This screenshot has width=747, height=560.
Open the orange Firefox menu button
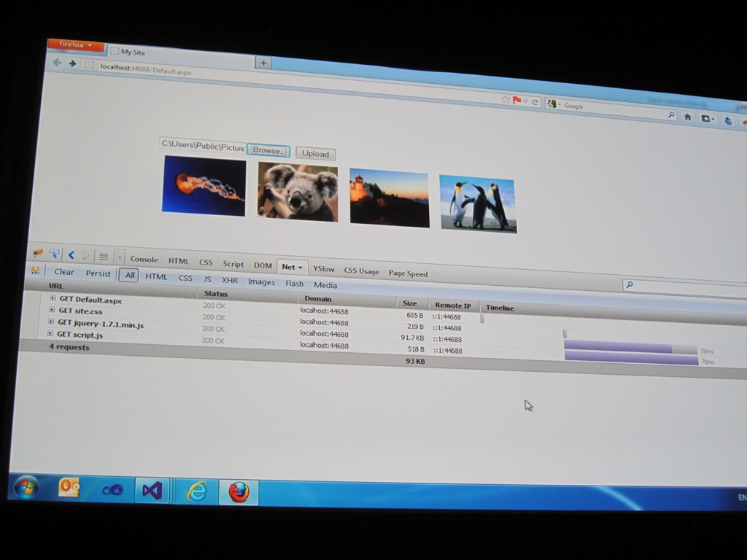76,44
